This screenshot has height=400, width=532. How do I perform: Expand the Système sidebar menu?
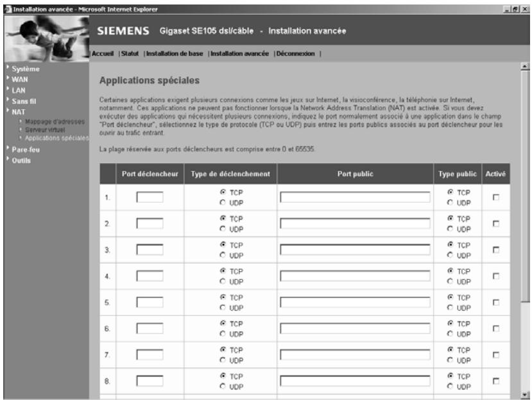point(26,69)
